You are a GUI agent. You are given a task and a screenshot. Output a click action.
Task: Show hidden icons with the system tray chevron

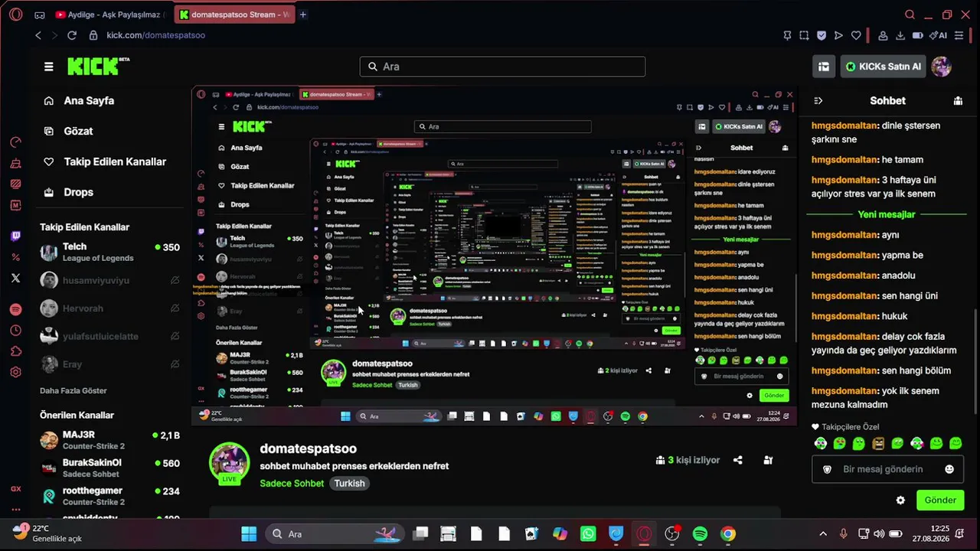(823, 533)
